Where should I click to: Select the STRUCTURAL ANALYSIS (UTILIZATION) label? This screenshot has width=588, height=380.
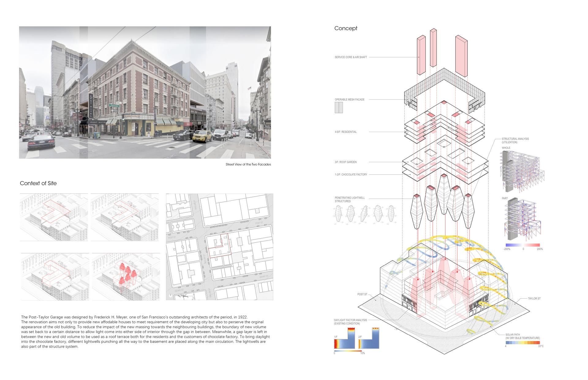(x=515, y=140)
